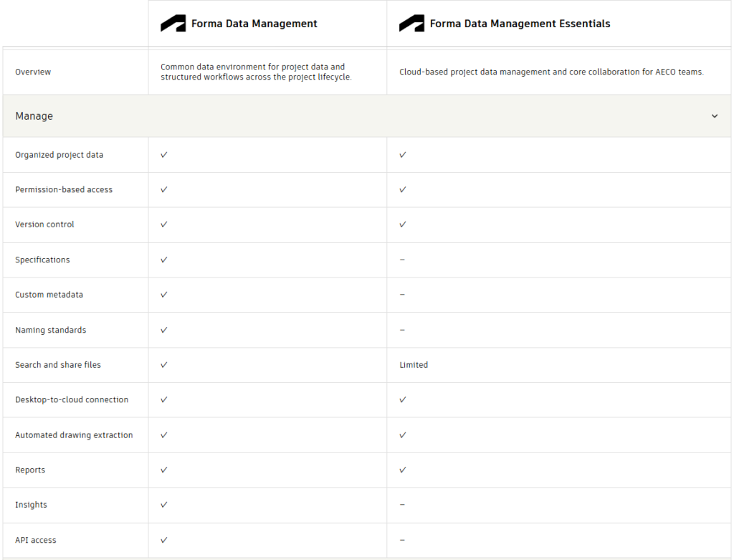Click the Insights row label
Image resolution: width=734 pixels, height=560 pixels.
pos(31,505)
